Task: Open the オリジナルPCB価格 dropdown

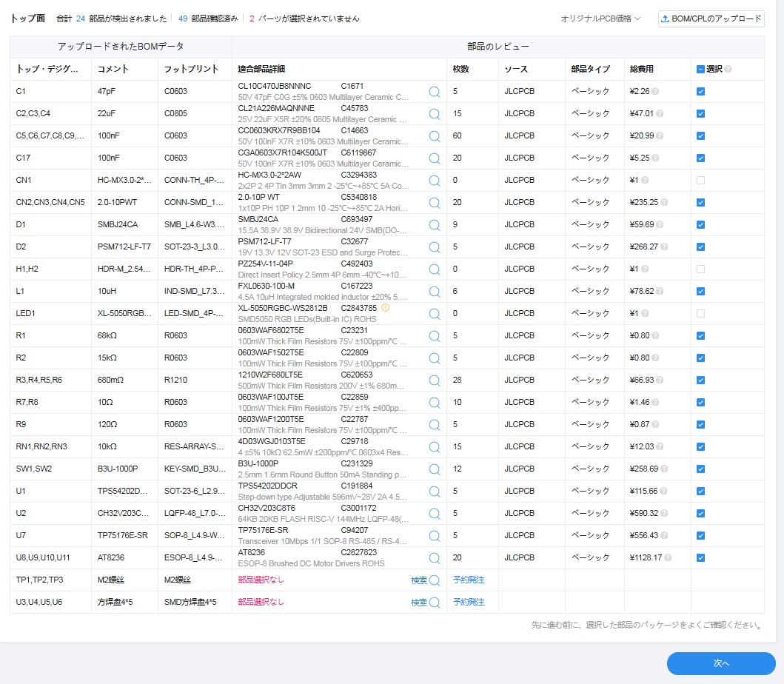Action: 600,19
